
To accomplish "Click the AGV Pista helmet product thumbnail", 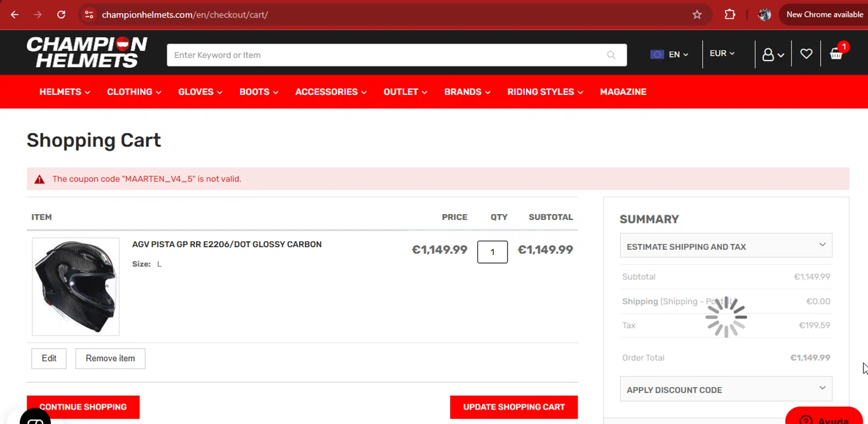I will (76, 286).
